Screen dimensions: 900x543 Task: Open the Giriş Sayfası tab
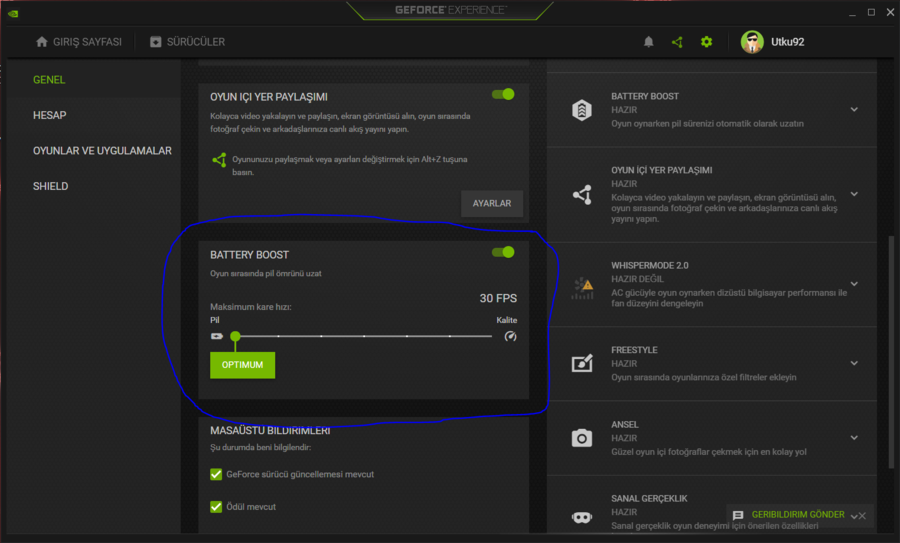[x=79, y=42]
